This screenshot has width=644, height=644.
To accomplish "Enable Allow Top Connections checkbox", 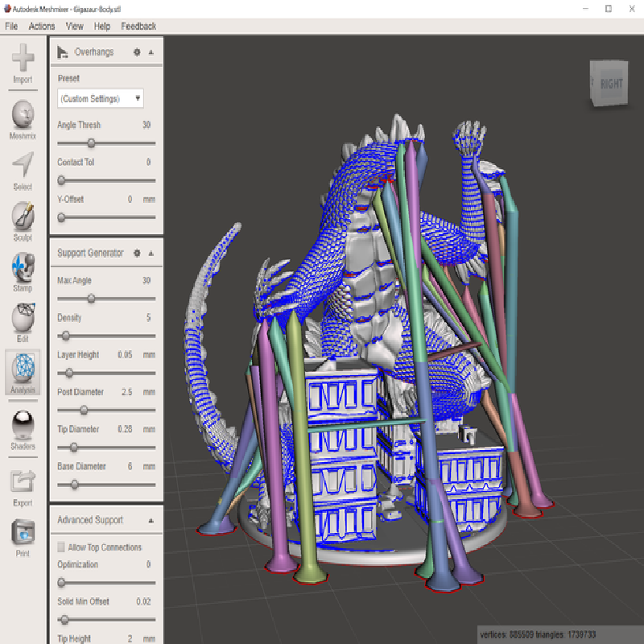I will coord(61,547).
